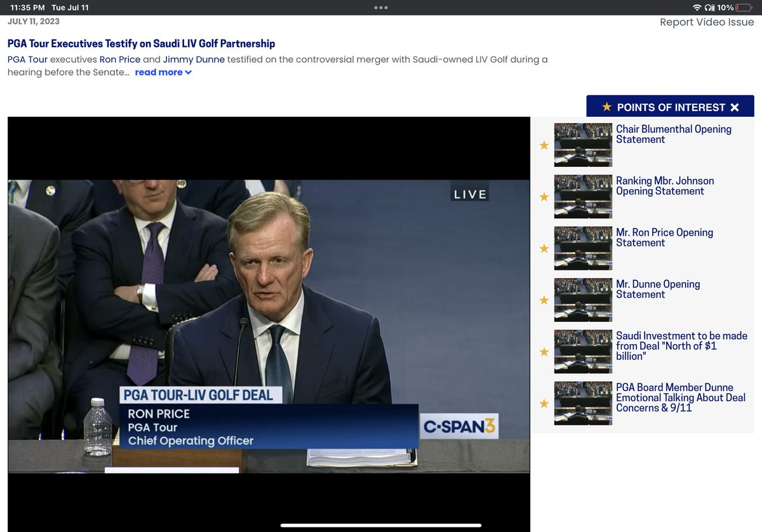The width and height of the screenshot is (762, 532).
Task: Jump to Chair Blumenthal Opening Statement
Action: [x=674, y=134]
